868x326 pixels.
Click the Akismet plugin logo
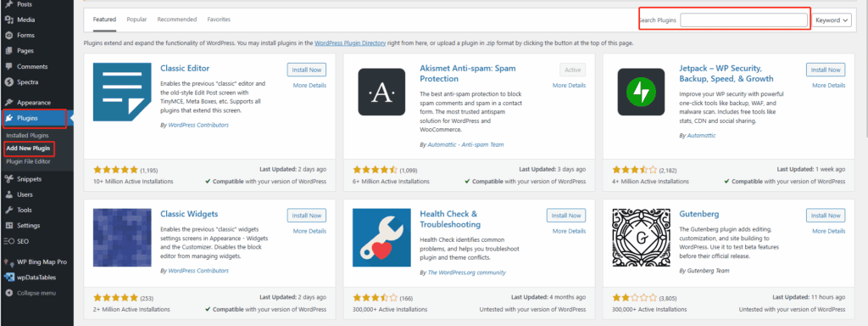381,92
